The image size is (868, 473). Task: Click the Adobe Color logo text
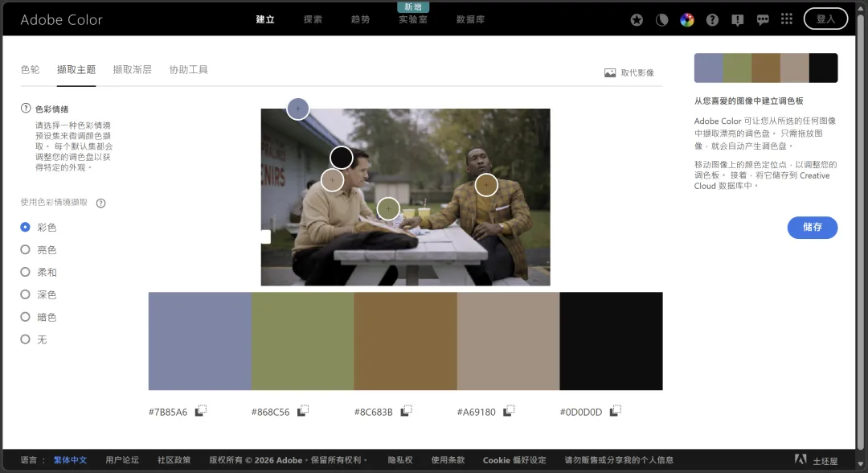point(61,20)
